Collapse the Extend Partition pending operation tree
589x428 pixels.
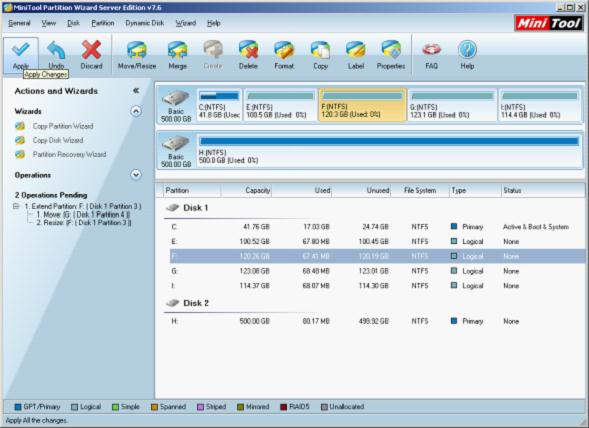point(16,206)
